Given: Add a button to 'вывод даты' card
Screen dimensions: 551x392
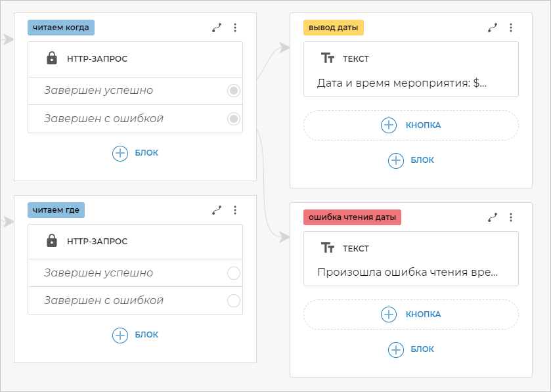Looking at the screenshot, I should [x=410, y=125].
